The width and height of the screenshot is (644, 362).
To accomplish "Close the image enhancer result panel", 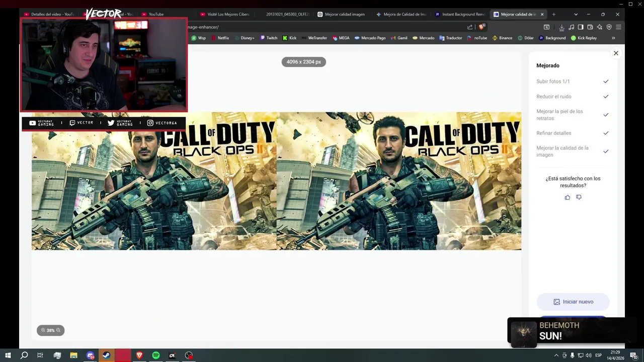I will [616, 53].
